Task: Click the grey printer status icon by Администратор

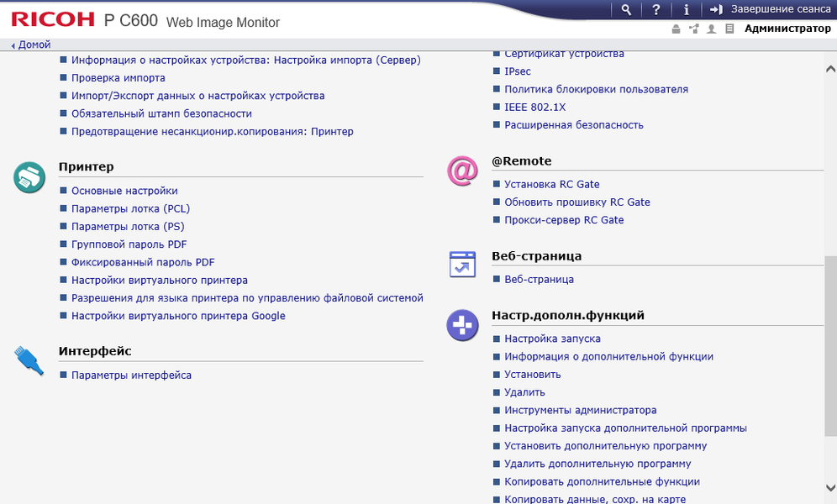Action: pyautogui.click(x=676, y=29)
